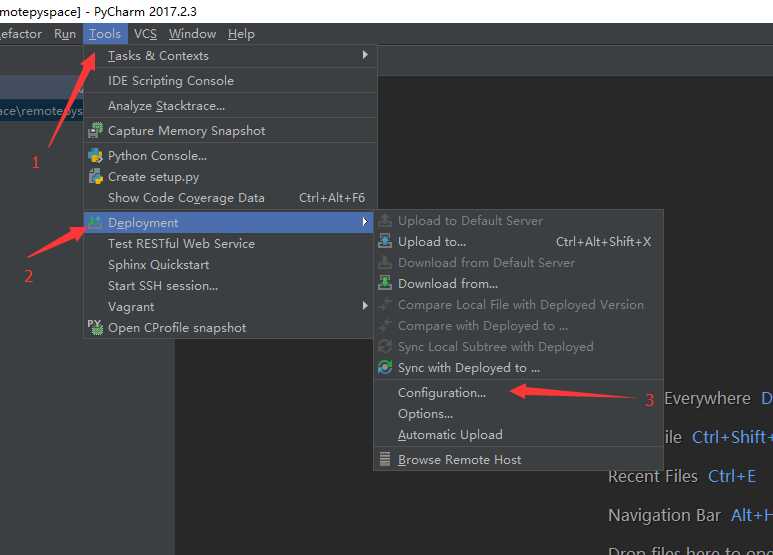Click the Browse Remote Host icon
773x555 pixels.
point(385,459)
